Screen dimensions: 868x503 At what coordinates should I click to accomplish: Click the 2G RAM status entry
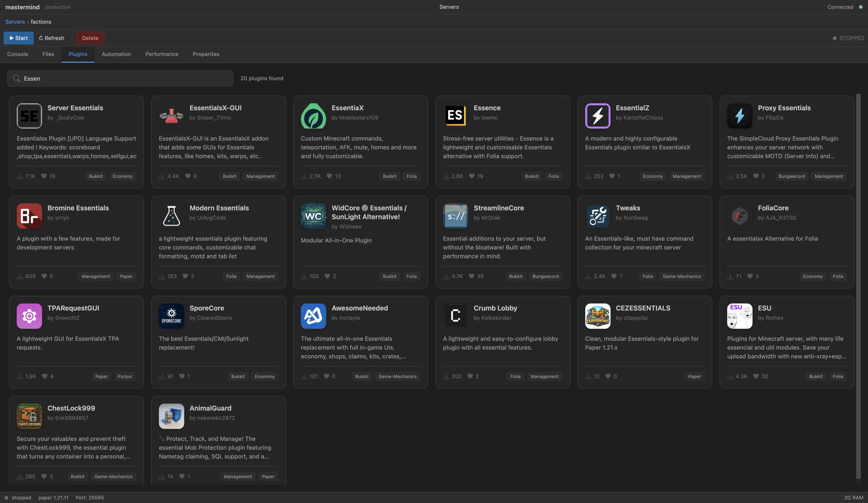854,498
